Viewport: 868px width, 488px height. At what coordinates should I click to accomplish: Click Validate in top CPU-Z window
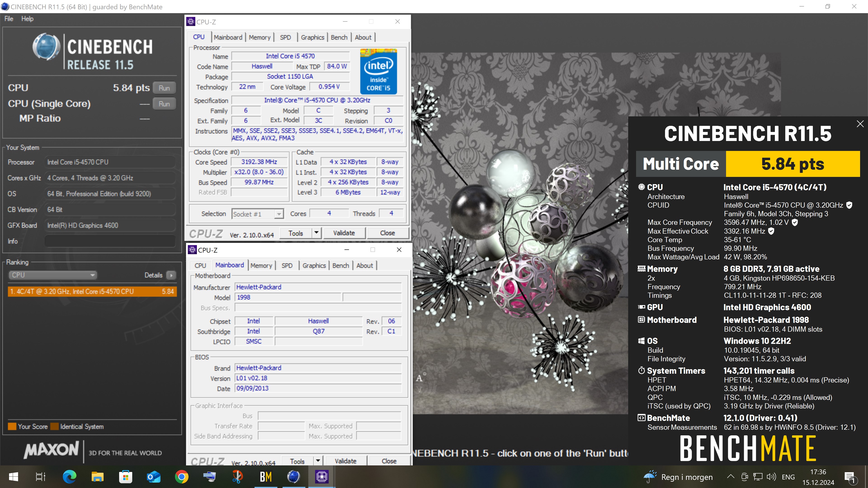click(344, 233)
